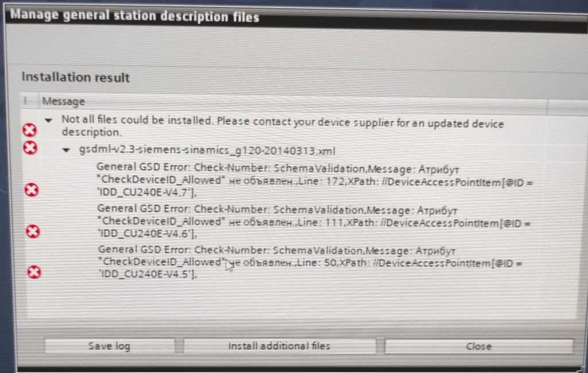
Task: Collapse the "Not all files could be installed" node
Action: [x=48, y=121]
